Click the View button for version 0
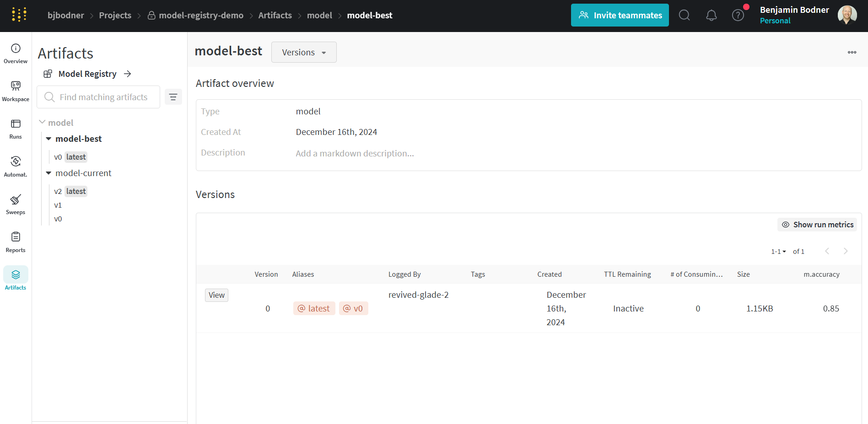868x424 pixels. tap(216, 295)
